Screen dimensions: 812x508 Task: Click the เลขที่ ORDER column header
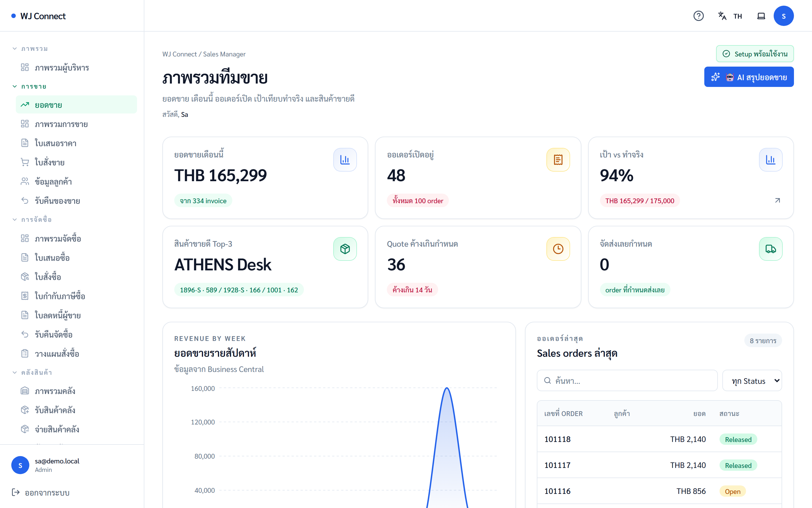pyautogui.click(x=563, y=413)
